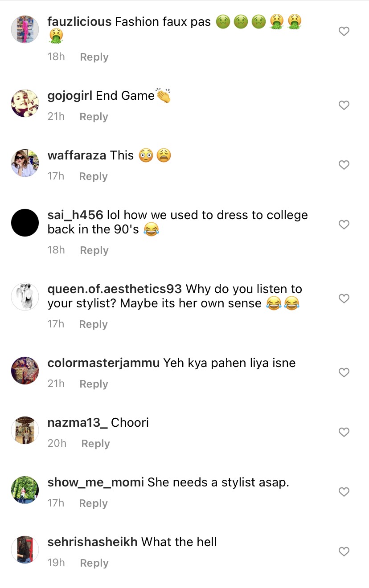Open the waffaraza profile username

[x=77, y=155]
